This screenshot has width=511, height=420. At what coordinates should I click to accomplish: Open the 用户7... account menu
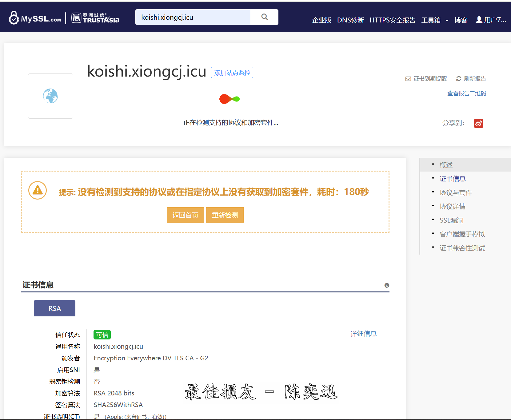pos(491,20)
